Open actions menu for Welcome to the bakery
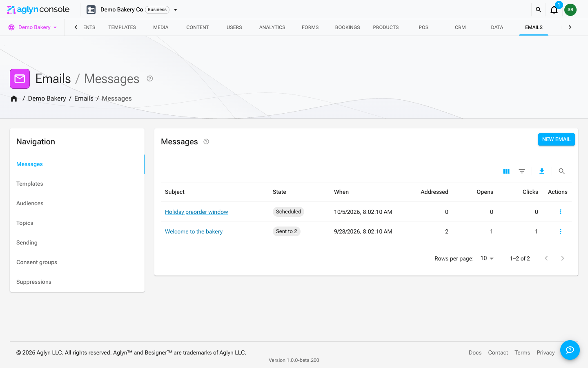The height and width of the screenshot is (368, 588). (x=561, y=231)
